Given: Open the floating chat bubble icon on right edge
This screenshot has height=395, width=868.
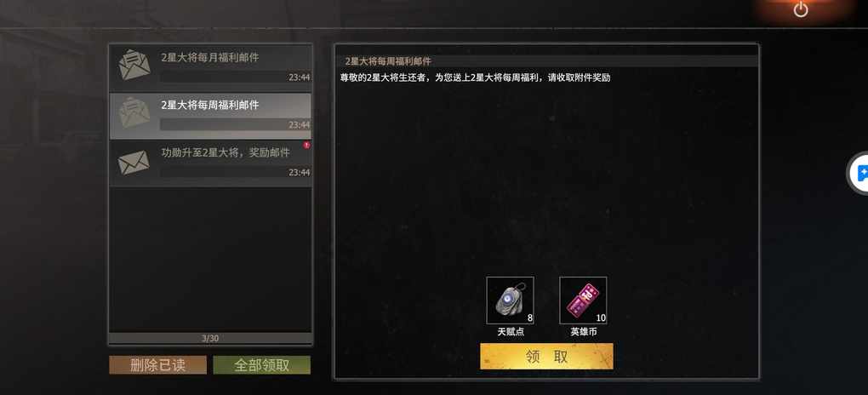Looking at the screenshot, I should pos(861,173).
